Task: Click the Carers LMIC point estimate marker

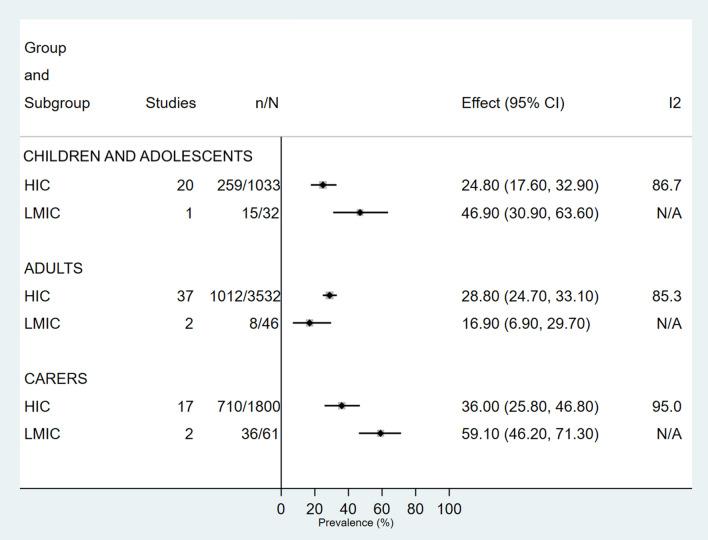Action: (x=380, y=433)
